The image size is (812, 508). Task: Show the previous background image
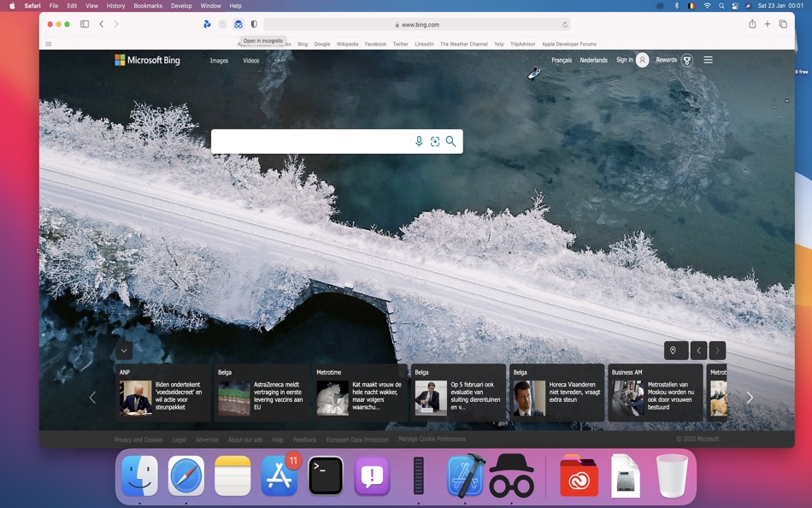coord(698,351)
